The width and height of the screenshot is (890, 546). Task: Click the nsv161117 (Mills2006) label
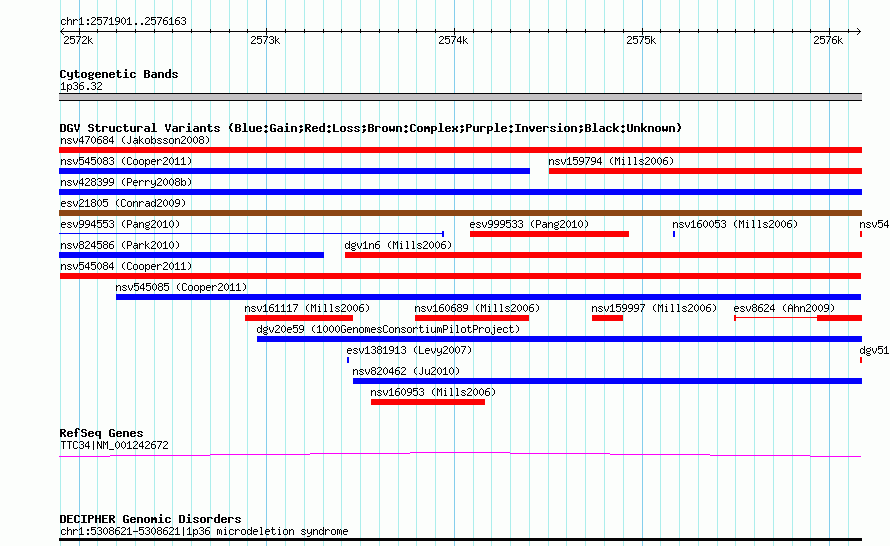tap(307, 308)
